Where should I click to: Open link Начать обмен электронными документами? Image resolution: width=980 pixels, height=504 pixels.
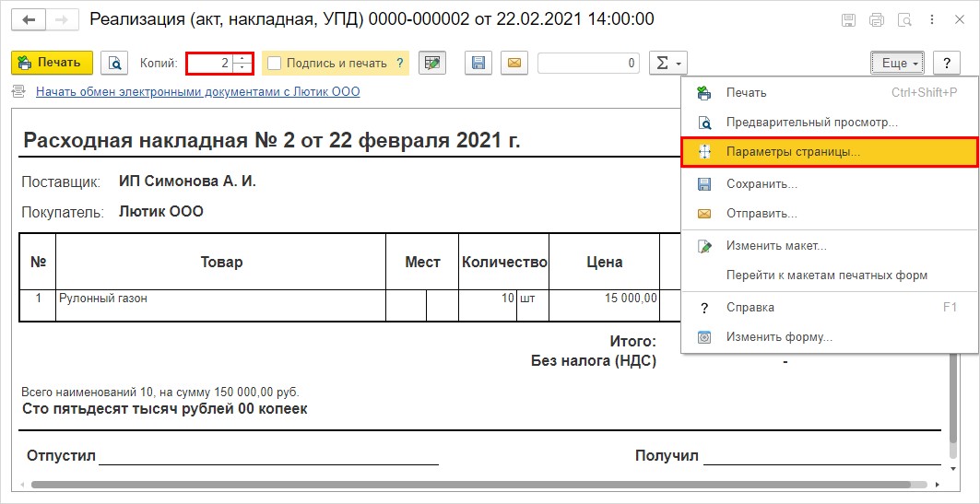198,92
